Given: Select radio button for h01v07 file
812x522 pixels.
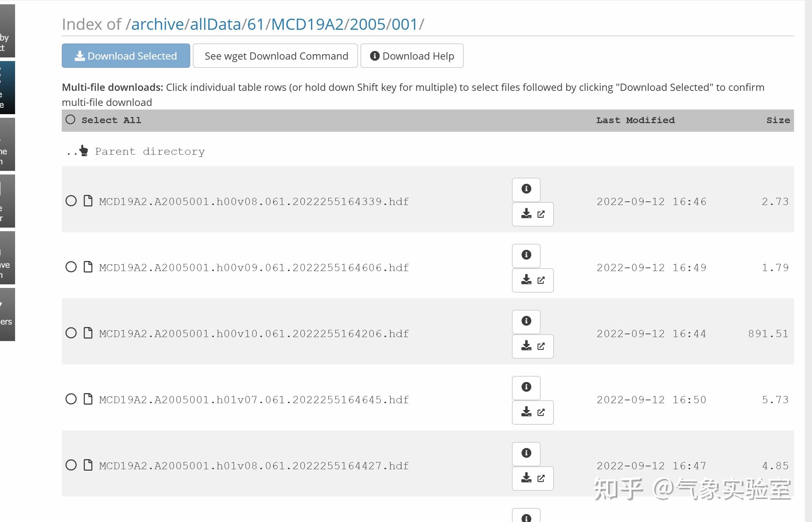Looking at the screenshot, I should point(71,399).
